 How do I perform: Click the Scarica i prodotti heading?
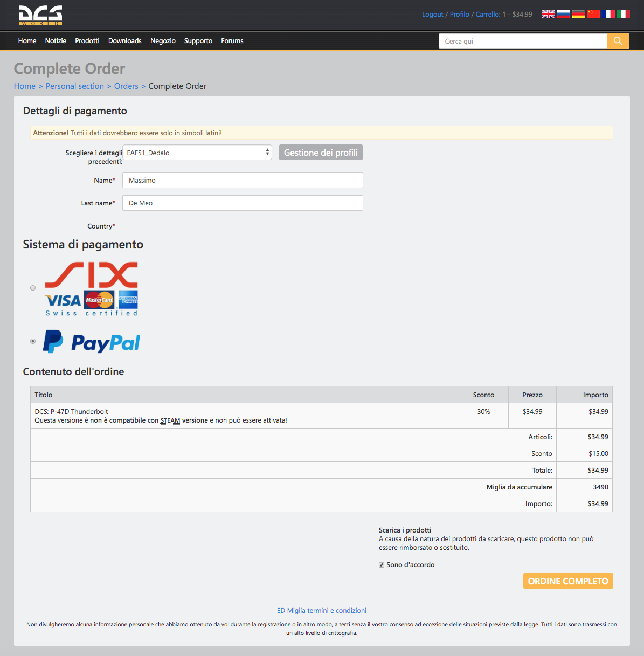(405, 530)
